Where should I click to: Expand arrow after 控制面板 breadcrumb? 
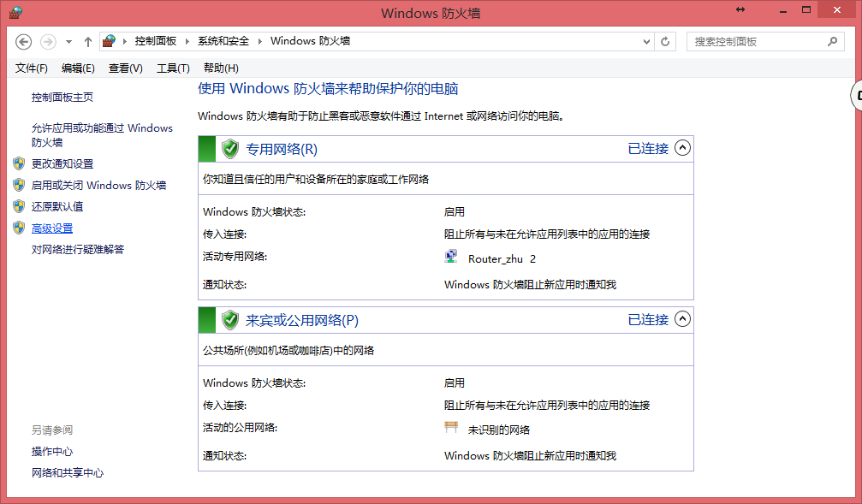[187, 41]
